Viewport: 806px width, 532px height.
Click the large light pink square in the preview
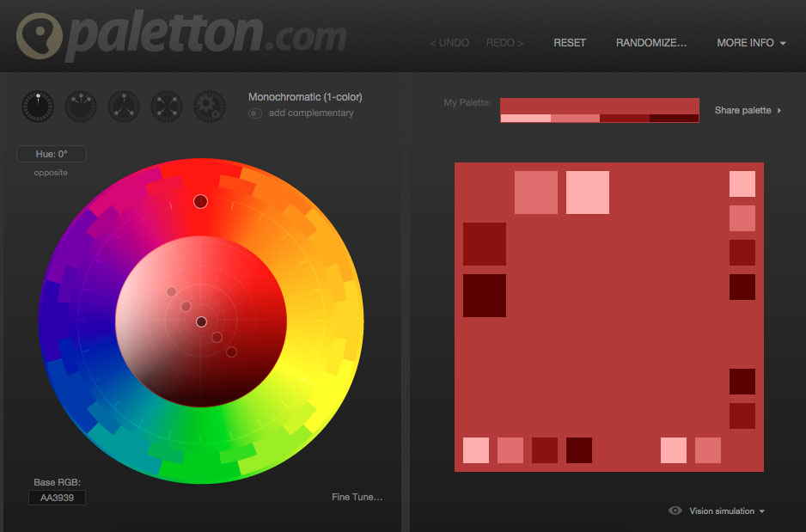click(588, 193)
